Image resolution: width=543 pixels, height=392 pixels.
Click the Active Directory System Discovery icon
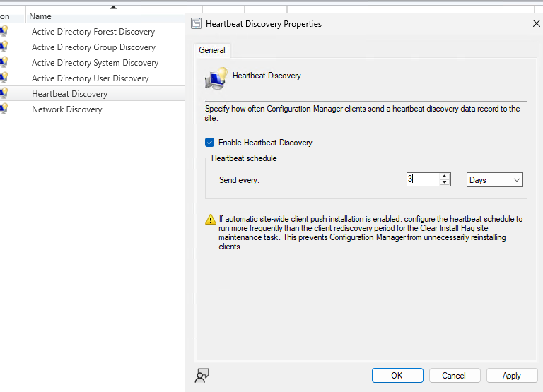tap(4, 63)
